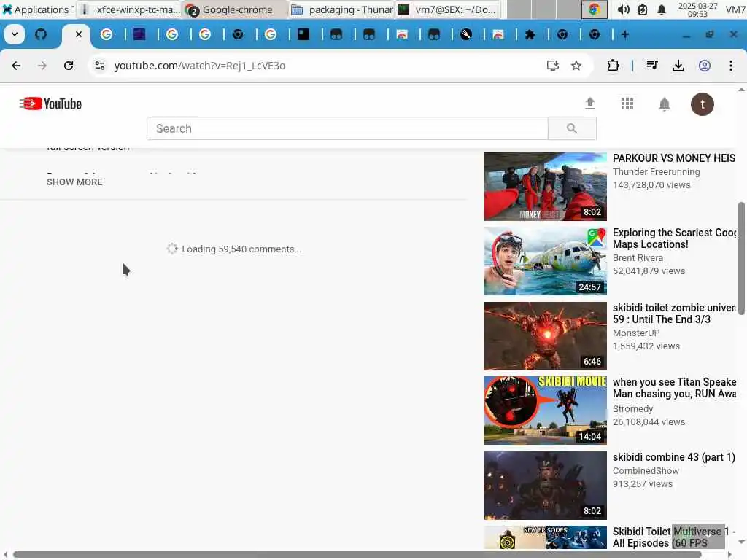Open the volume control in panel

pyautogui.click(x=623, y=9)
